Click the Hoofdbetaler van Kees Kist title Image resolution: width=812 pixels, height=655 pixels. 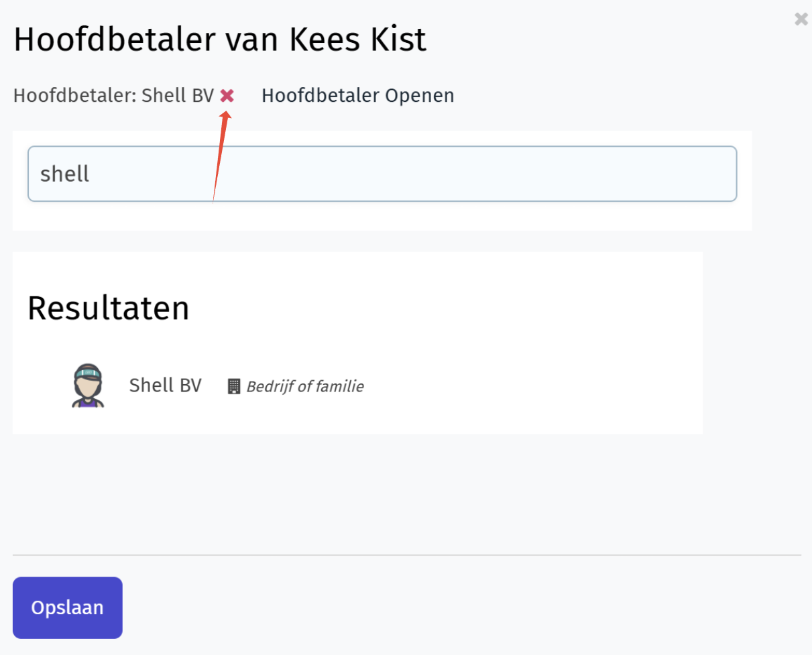click(220, 40)
